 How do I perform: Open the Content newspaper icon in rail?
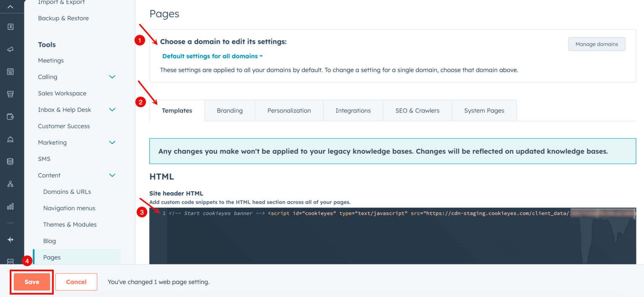[10, 72]
